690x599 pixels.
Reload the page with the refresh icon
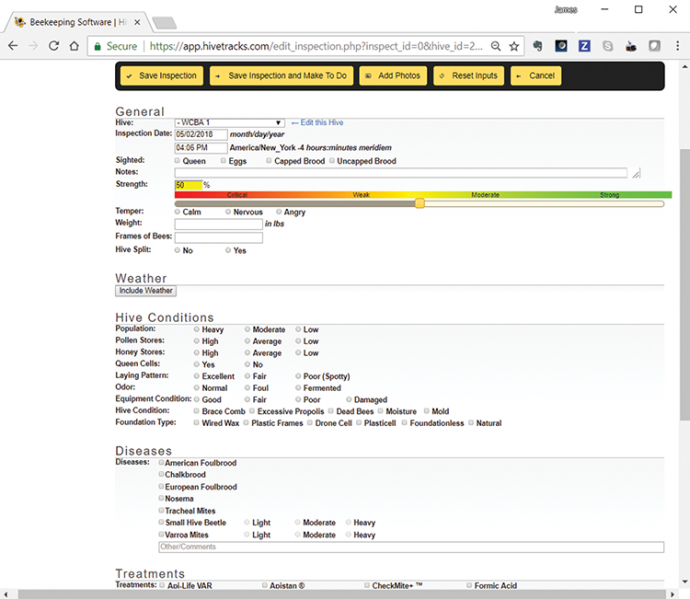pyautogui.click(x=53, y=46)
